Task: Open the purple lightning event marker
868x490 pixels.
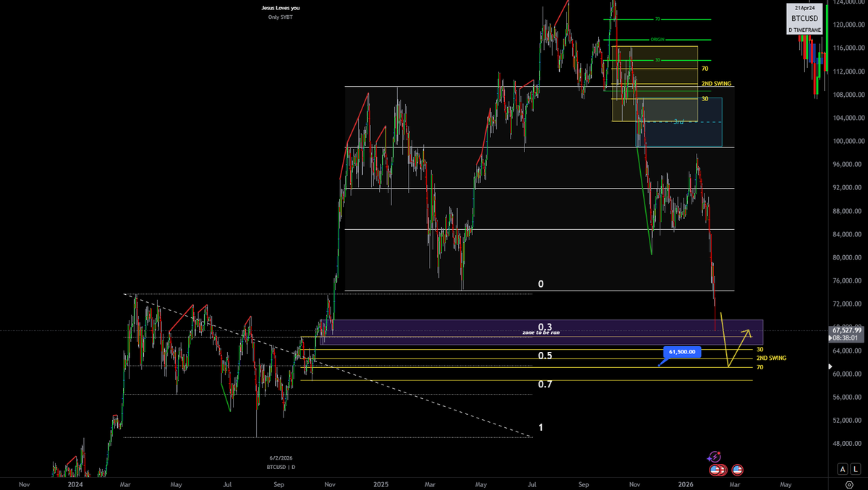Action: tap(714, 457)
